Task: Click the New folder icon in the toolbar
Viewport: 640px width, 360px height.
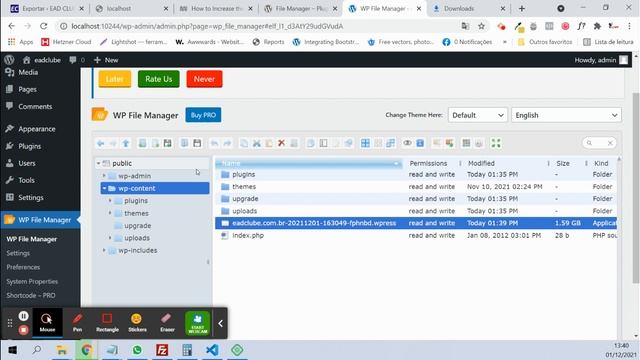Action: coord(142,143)
